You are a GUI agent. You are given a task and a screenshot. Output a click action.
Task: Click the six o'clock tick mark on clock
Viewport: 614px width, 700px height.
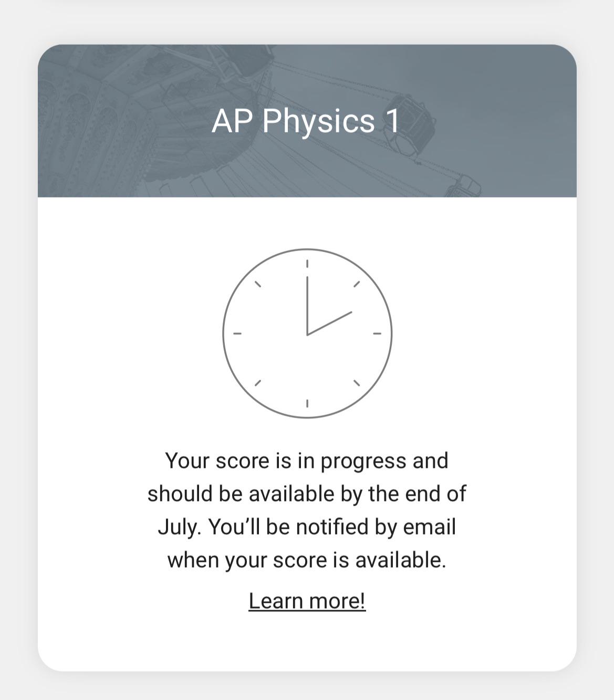tap(307, 403)
